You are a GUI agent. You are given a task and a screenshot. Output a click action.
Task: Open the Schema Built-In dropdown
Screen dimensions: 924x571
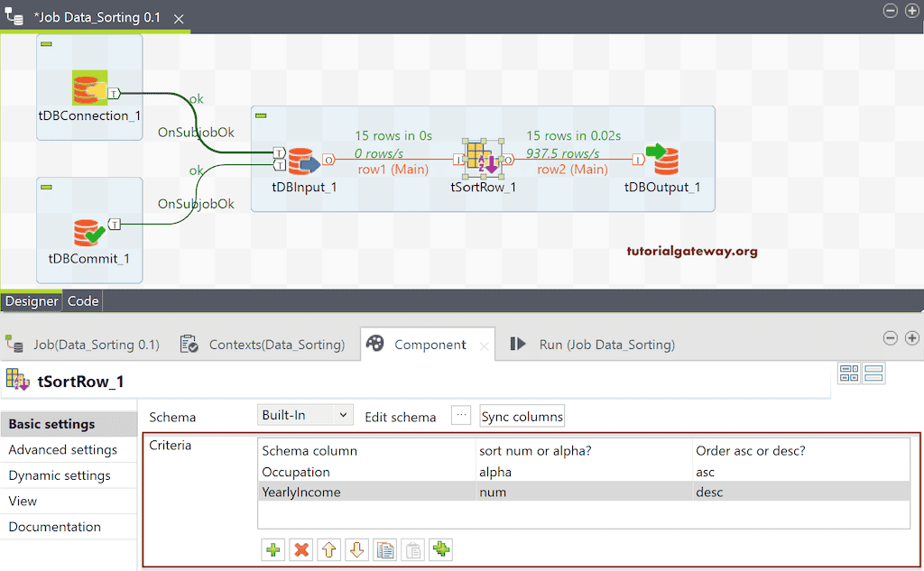tap(304, 415)
